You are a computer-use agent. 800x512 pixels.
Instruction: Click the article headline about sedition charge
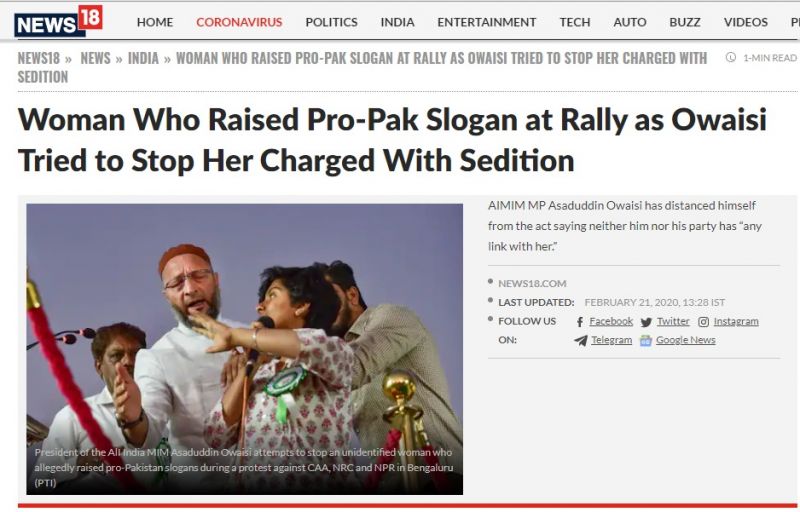coord(392,140)
